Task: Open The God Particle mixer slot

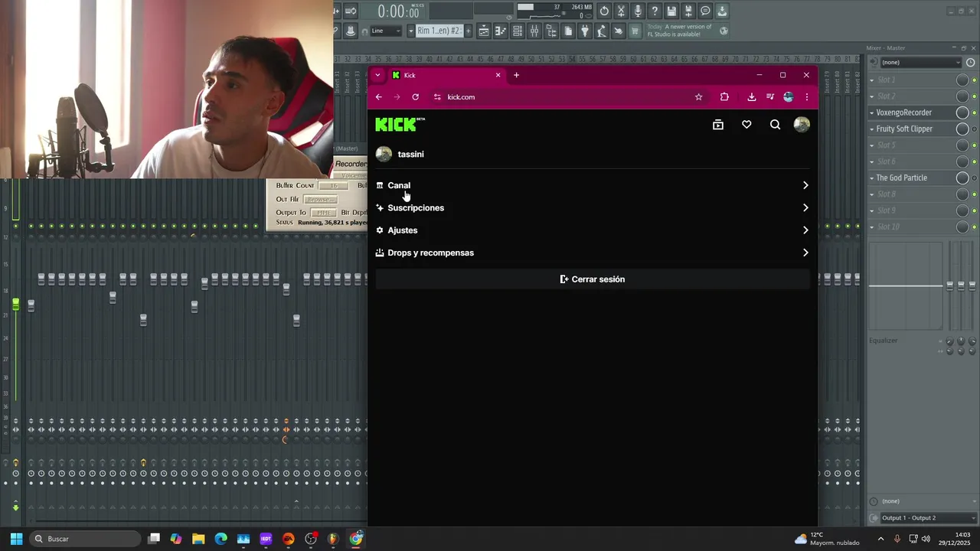Action: pos(901,178)
